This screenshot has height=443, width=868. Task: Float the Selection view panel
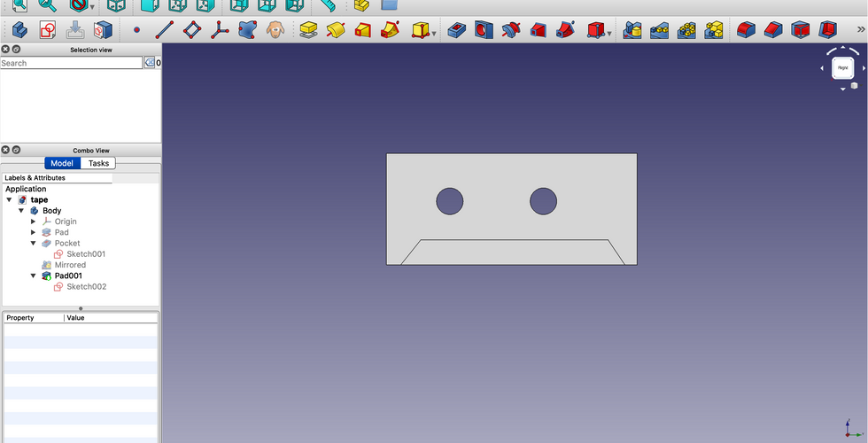(16, 50)
